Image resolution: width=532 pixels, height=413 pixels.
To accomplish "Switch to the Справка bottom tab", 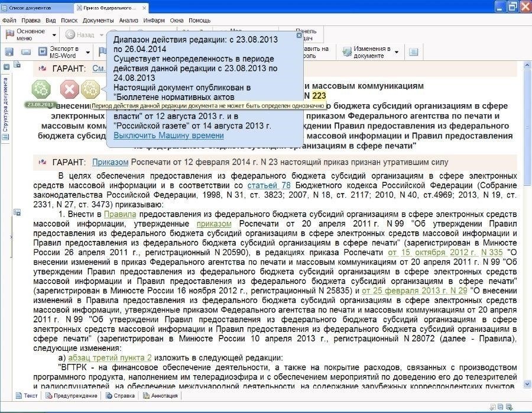I will (120, 396).
